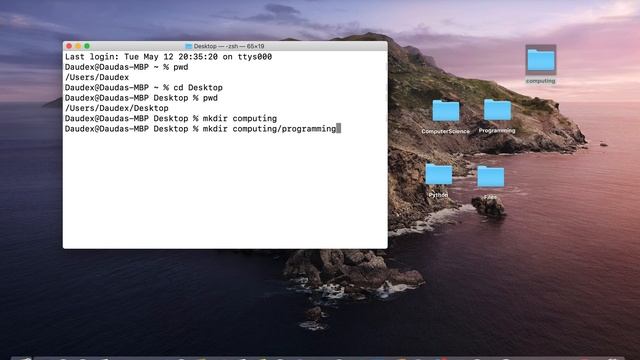This screenshot has height=360, width=640.
Task: Click the 'mkdir computing/programming' command text
Action: pyautogui.click(x=269, y=129)
